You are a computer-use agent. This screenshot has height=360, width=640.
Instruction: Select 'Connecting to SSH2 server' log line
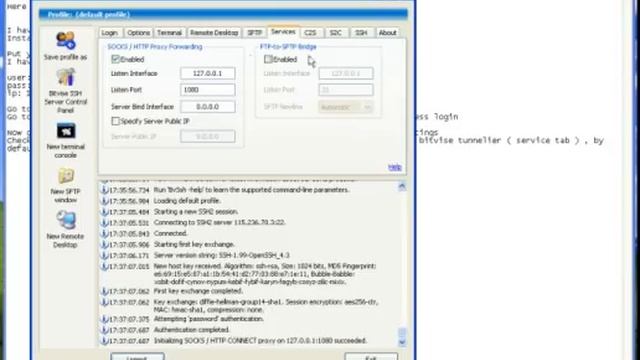pos(220,222)
